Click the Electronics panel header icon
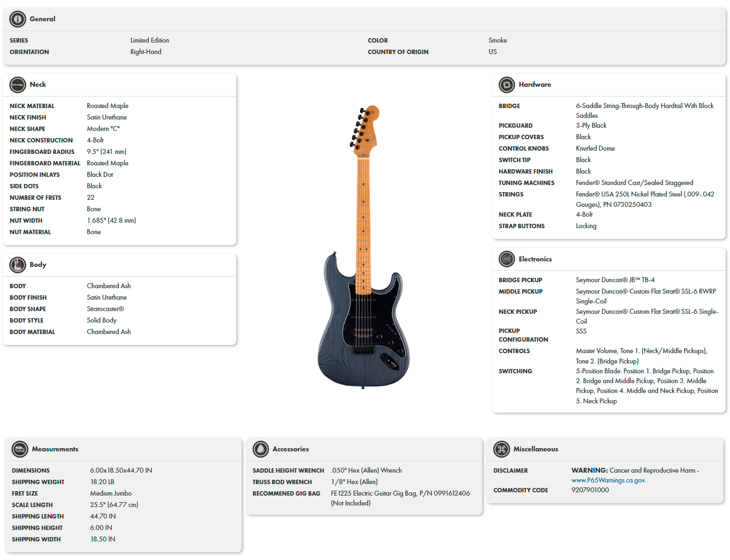730x560 pixels. pos(506,259)
